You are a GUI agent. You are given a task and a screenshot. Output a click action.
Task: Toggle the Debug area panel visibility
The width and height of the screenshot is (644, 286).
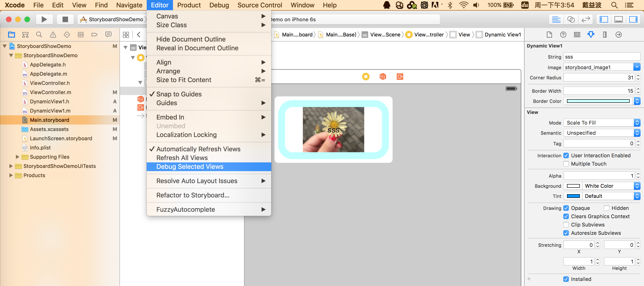click(x=618, y=19)
